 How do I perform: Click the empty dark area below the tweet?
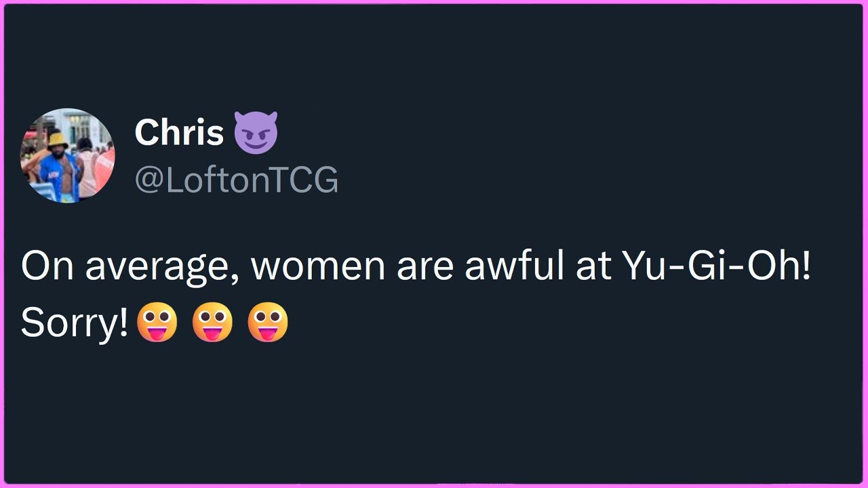[434, 413]
